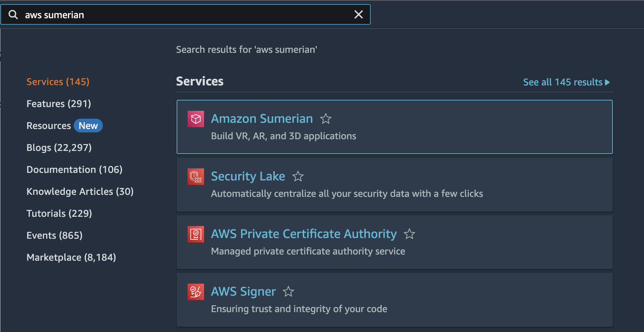Open the Security Lake link
This screenshot has height=332, width=644.
[248, 176]
